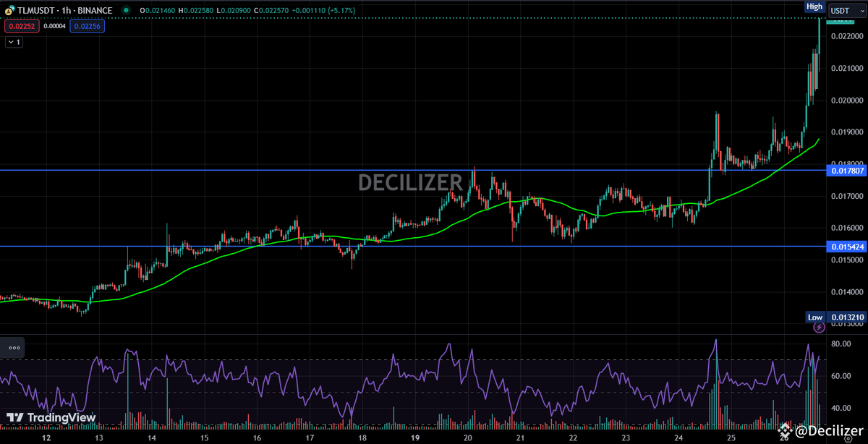This screenshot has width=868, height=444.
Task: Click the open value O0.021460
Action: tap(158, 11)
